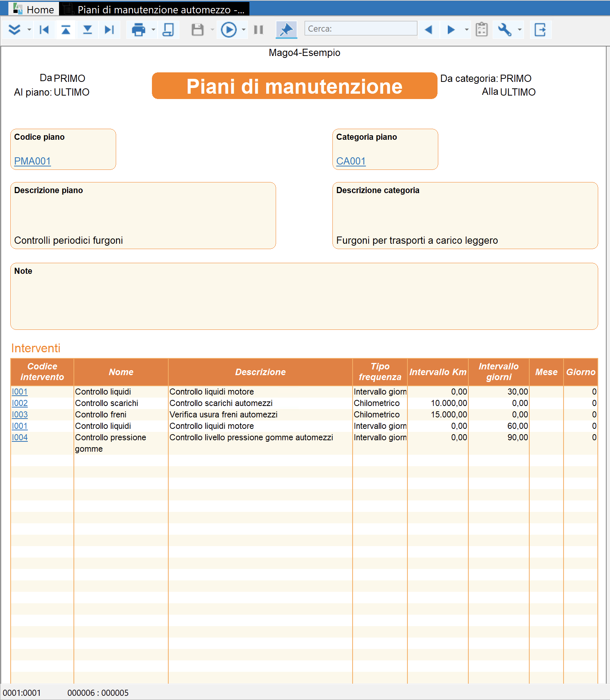Find previous result with left arrow
The width and height of the screenshot is (610, 700).
429,29
